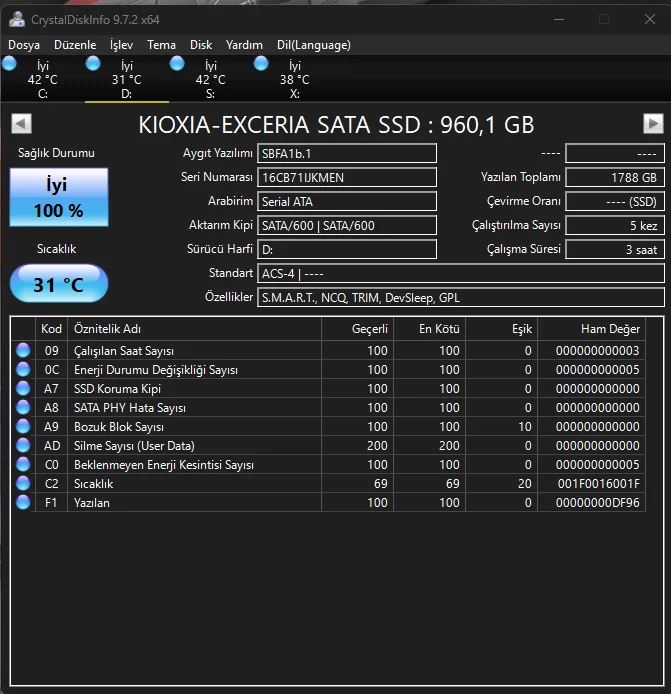The image size is (671, 694).
Task: Click status orb of row 0C Enerji Durumu
Action: click(x=23, y=369)
